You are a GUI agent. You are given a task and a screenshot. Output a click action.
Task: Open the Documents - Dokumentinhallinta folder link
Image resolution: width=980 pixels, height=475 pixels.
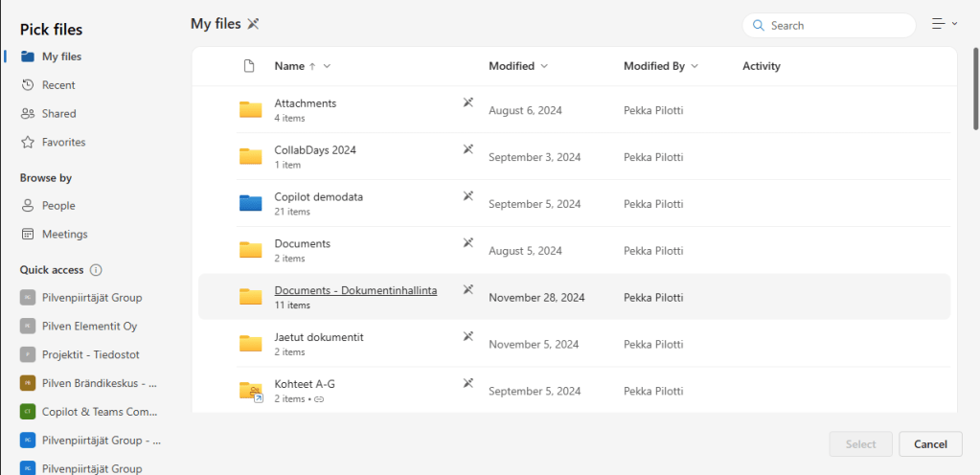click(355, 290)
